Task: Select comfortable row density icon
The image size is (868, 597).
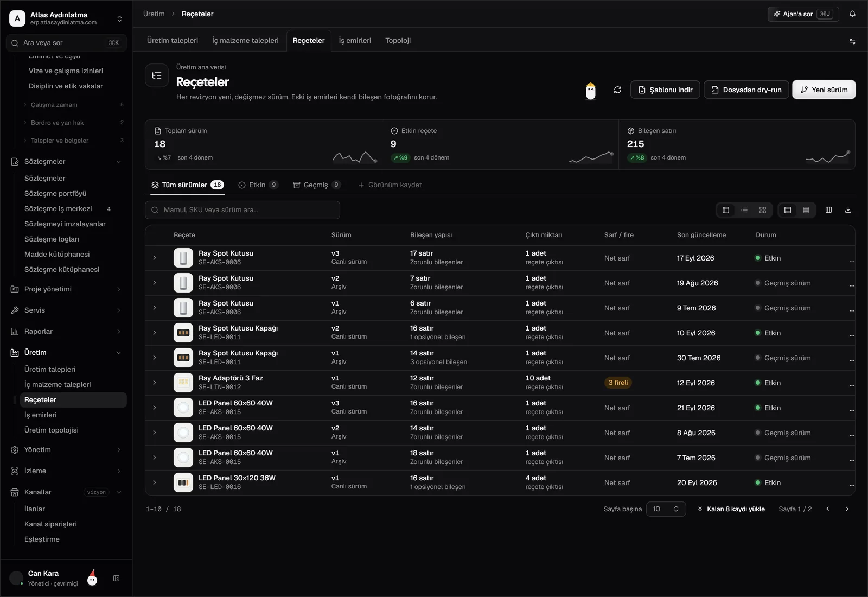Action: click(x=788, y=210)
